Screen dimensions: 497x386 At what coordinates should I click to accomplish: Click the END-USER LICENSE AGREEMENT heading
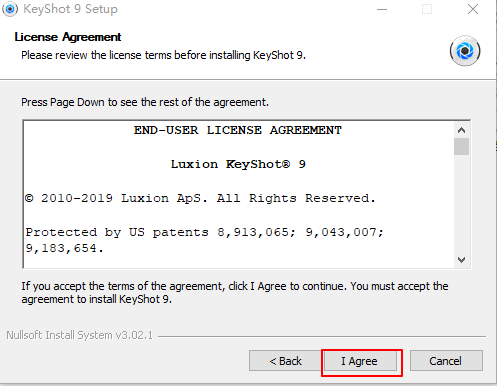point(238,130)
